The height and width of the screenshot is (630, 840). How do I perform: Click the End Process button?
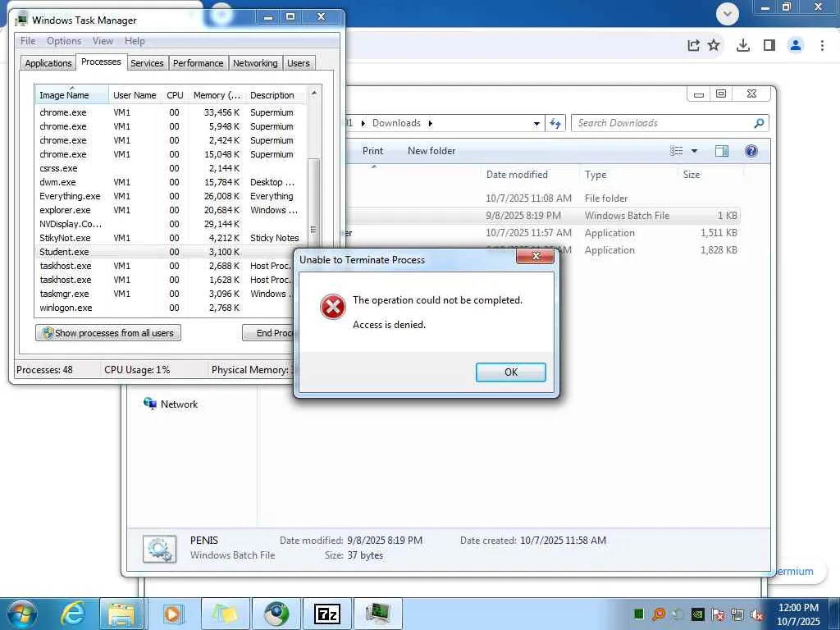tap(268, 333)
